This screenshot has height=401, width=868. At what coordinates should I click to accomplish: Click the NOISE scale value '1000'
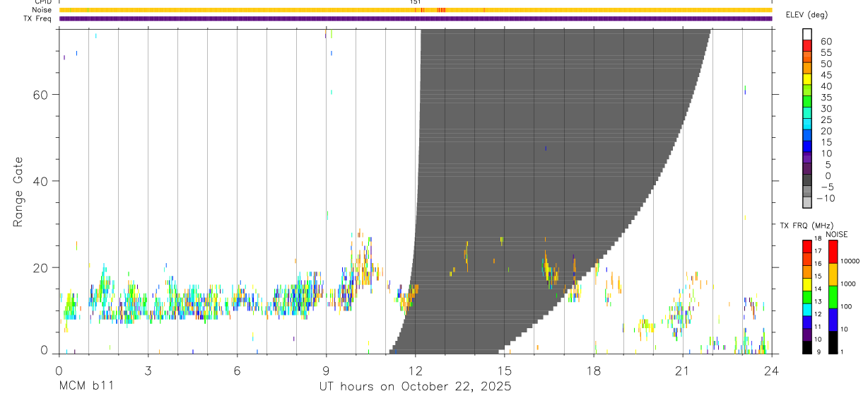tap(848, 284)
